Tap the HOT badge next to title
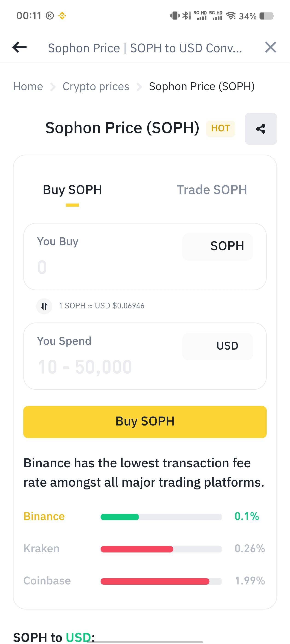290x644 pixels. 220,129
